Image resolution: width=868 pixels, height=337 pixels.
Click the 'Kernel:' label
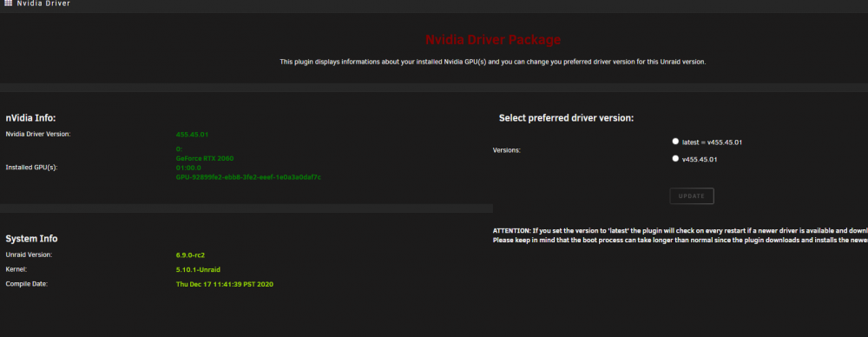click(x=16, y=269)
